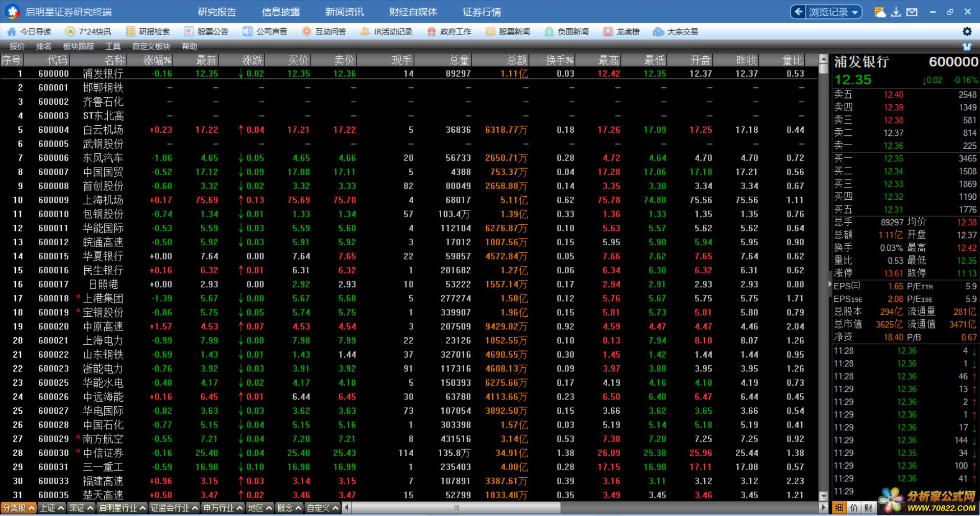Viewport: 980px width, 516px height.
Task: Click the download icon in title bar
Action: [x=896, y=12]
